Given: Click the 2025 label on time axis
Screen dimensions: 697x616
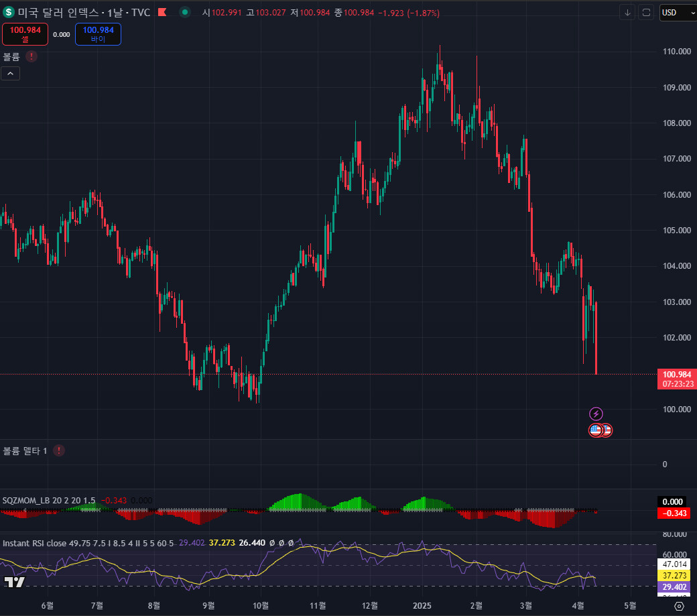Looking at the screenshot, I should point(422,606).
